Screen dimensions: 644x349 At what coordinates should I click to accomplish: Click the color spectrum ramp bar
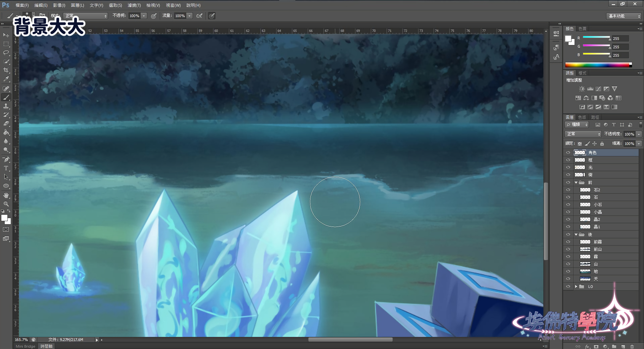(x=598, y=65)
